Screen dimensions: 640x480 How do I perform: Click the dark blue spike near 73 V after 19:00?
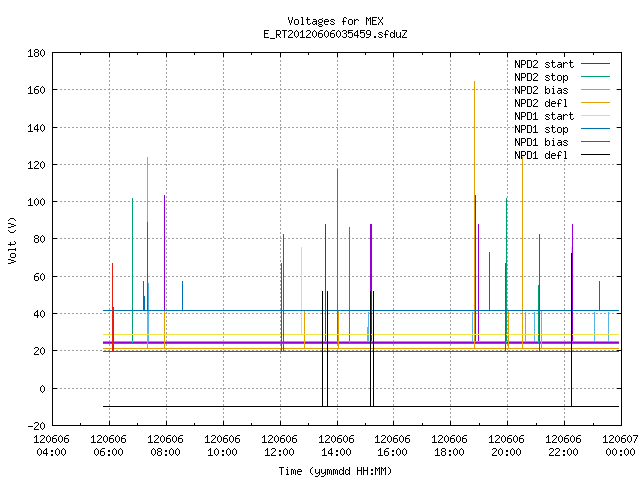pyautogui.click(x=489, y=281)
